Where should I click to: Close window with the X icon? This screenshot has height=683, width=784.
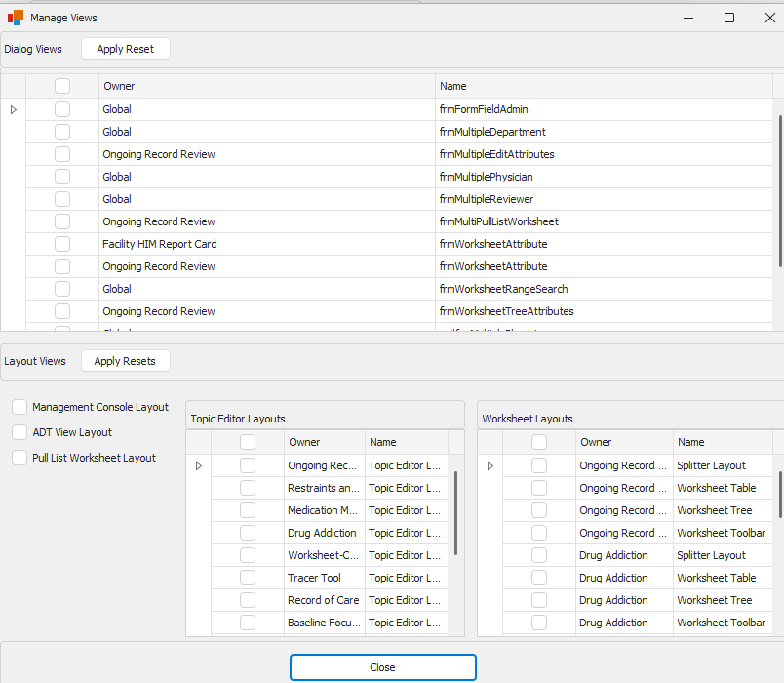pos(770,18)
